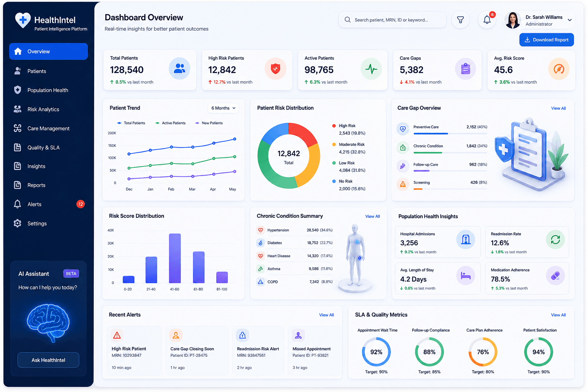
Task: Click View All in Care Gap Overview
Action: [x=558, y=108]
